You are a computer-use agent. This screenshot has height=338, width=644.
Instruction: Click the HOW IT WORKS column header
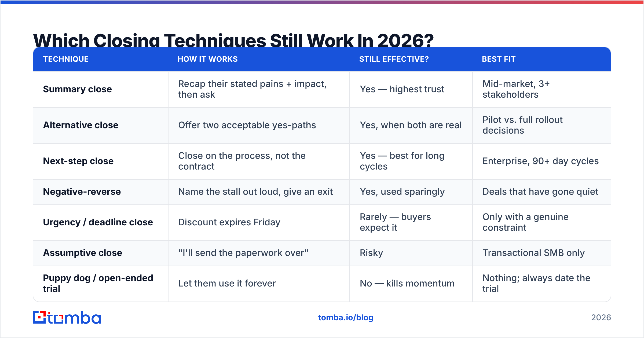[207, 59]
